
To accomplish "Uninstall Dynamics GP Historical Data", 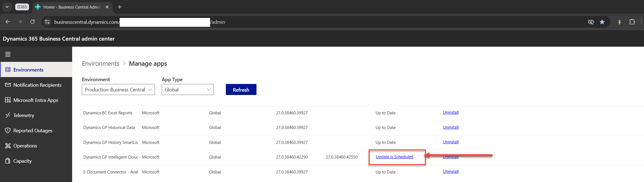I will click(451, 127).
